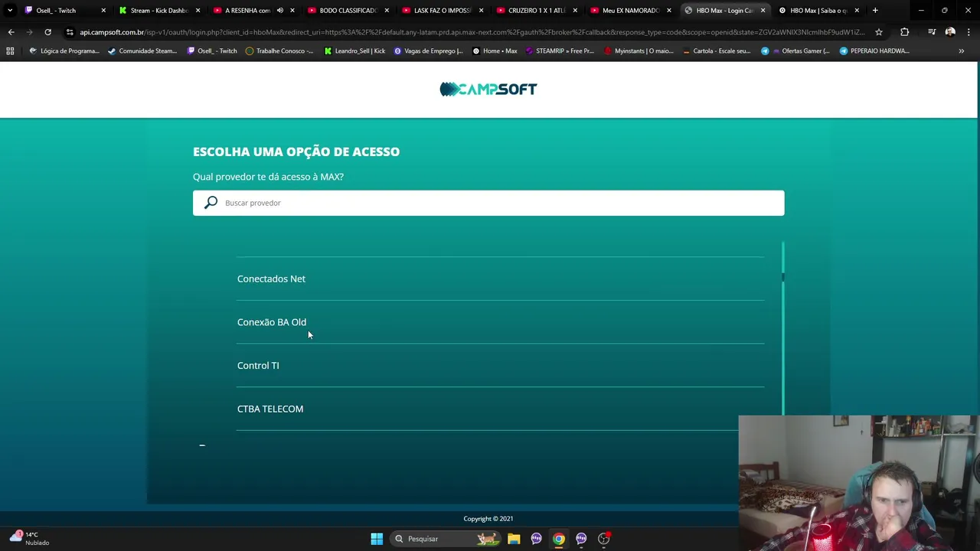This screenshot has width=980, height=551.
Task: Choose Conexão BA Old provider
Action: 272,322
